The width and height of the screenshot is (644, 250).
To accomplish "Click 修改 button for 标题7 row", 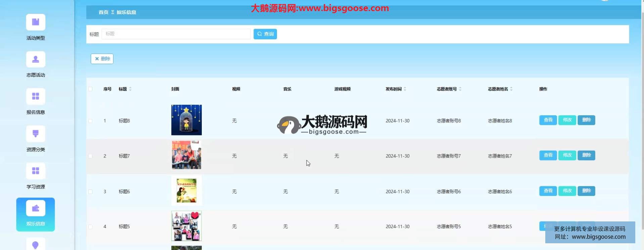I will 567,155.
